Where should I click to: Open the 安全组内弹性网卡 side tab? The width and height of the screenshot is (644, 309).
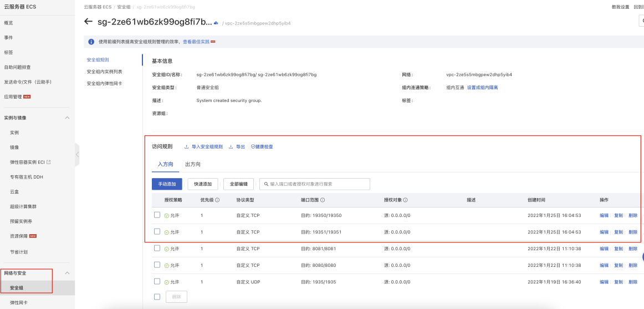click(104, 83)
